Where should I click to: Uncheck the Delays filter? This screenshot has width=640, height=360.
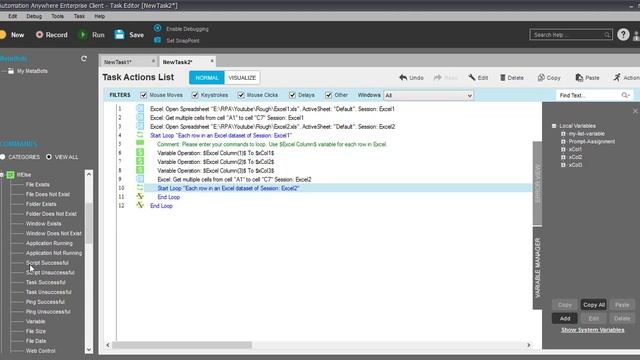click(292, 95)
